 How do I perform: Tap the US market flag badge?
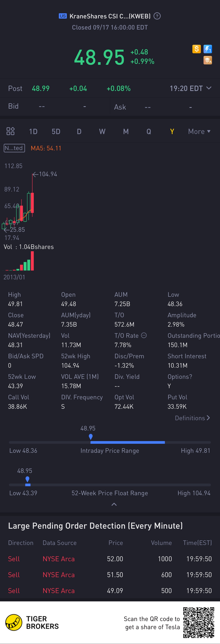pyautogui.click(x=63, y=16)
